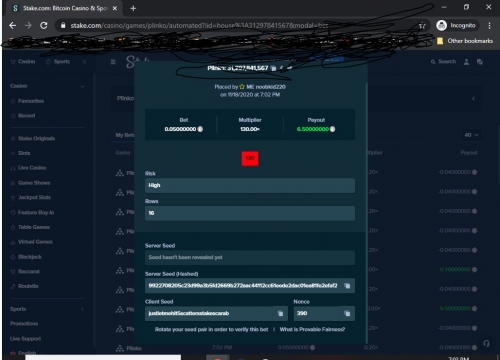Screen dimensions: 500x360
Task: Open Roulette in sidebar
Action: point(25,286)
